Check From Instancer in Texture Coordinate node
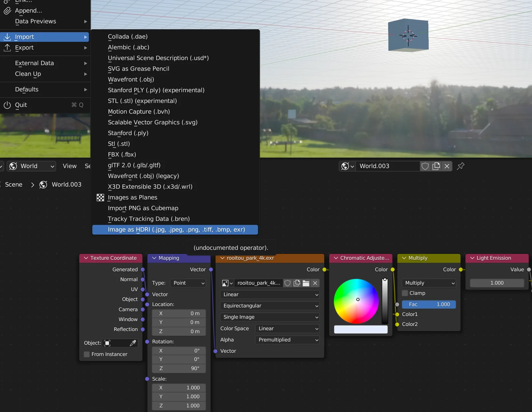The image size is (532, 412). (86, 354)
